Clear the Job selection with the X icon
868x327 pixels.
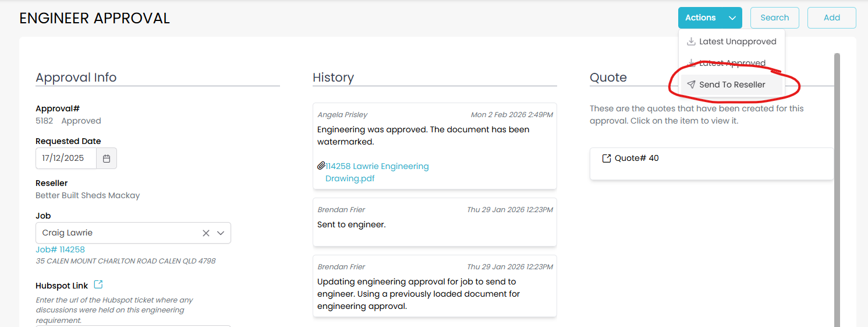[206, 233]
